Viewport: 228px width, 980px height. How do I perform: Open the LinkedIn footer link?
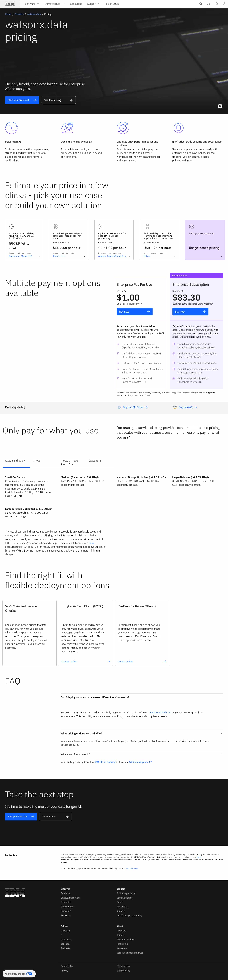point(65,930)
